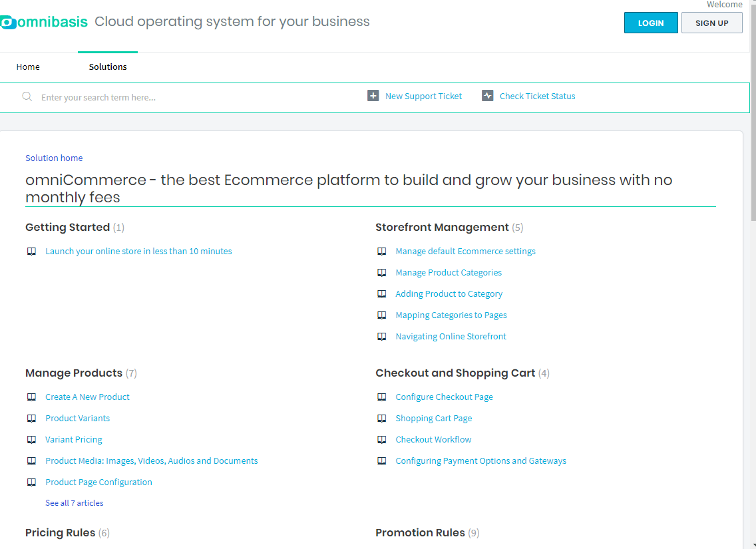Viewport: 756px width, 549px height.
Task: Open Checkout Workflow article
Action: point(433,439)
